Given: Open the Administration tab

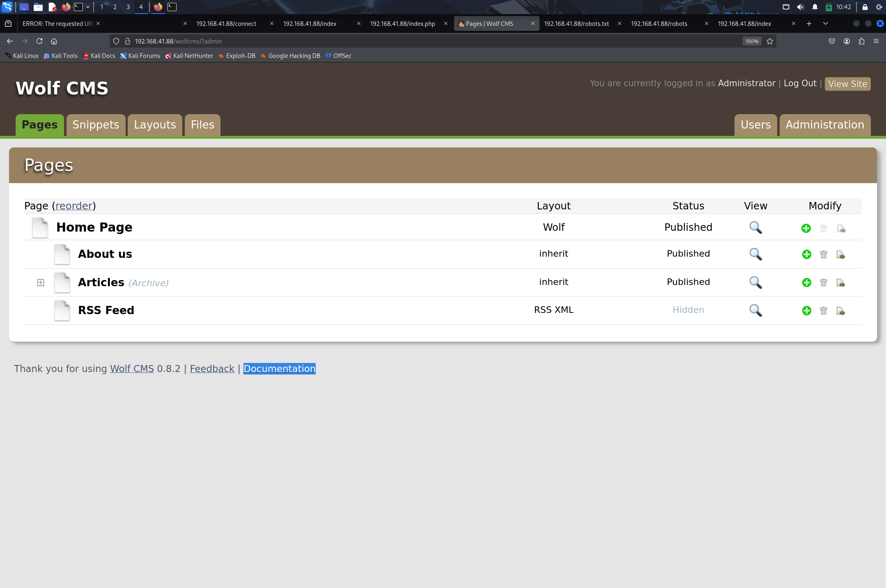Looking at the screenshot, I should pyautogui.click(x=824, y=125).
